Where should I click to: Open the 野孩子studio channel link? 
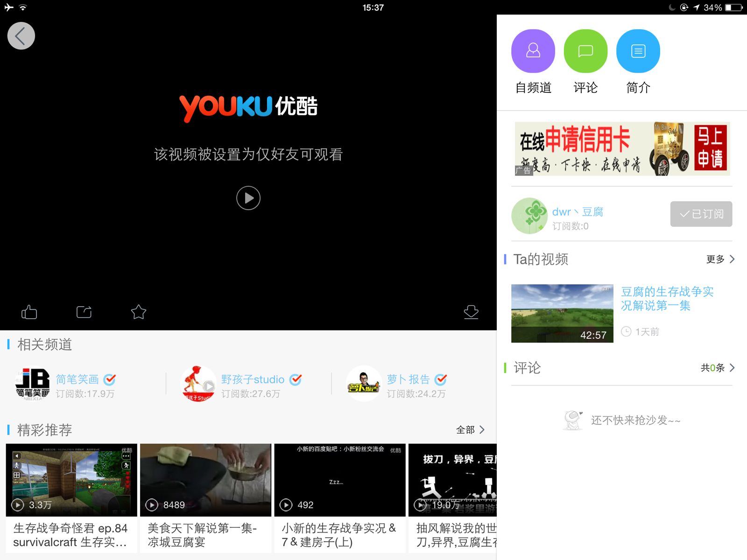click(253, 379)
